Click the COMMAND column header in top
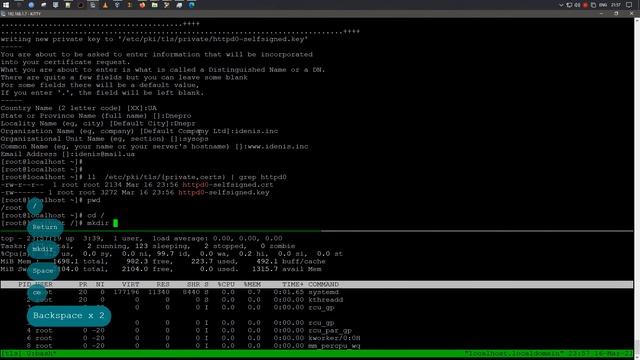 323,284
